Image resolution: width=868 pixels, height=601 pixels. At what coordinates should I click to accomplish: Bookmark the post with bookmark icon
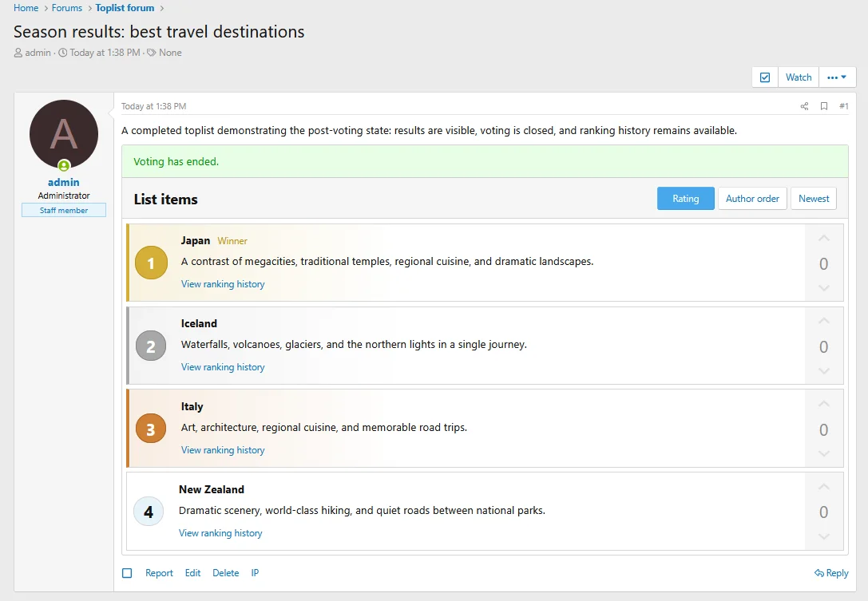coord(824,106)
